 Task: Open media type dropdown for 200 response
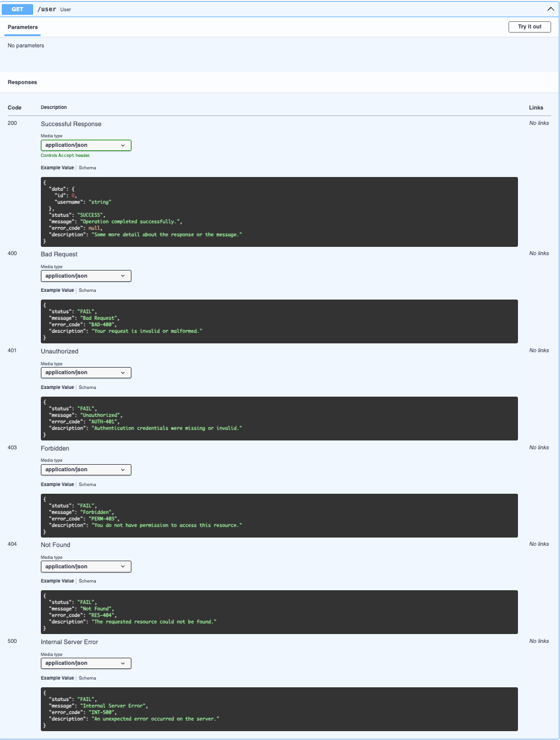[86, 145]
